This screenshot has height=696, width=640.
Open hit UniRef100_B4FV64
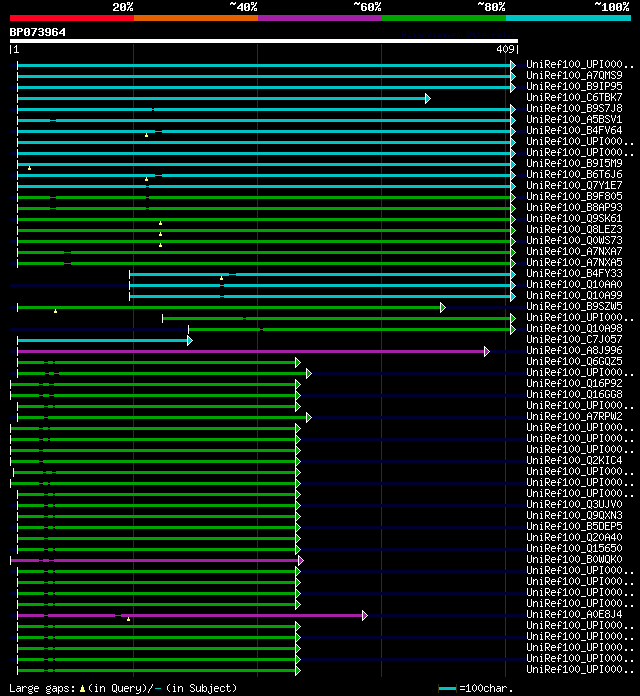click(x=574, y=130)
